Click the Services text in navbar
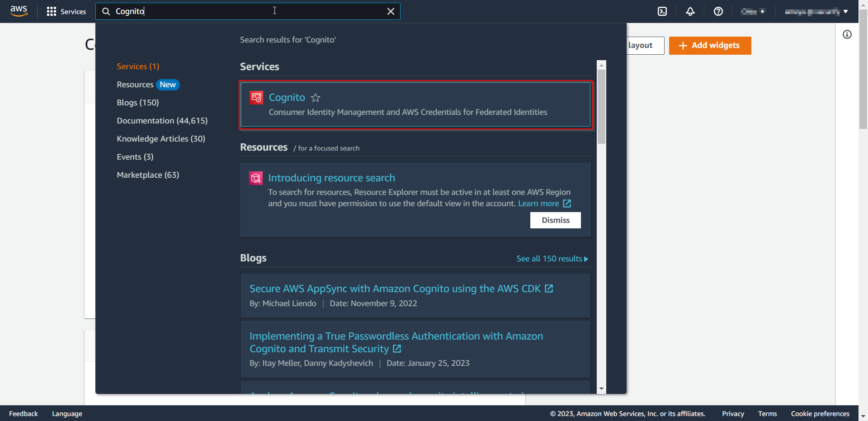Screen dimensions: 868x421 pyautogui.click(x=73, y=11)
